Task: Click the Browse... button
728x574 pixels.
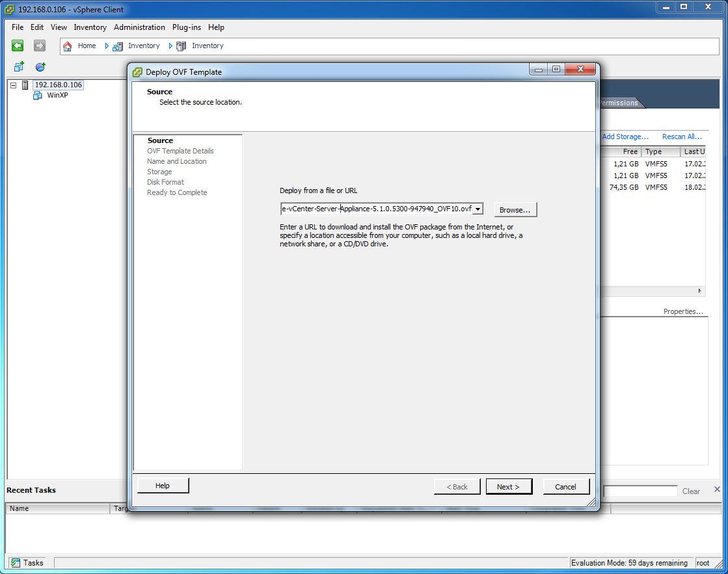Action: point(515,210)
